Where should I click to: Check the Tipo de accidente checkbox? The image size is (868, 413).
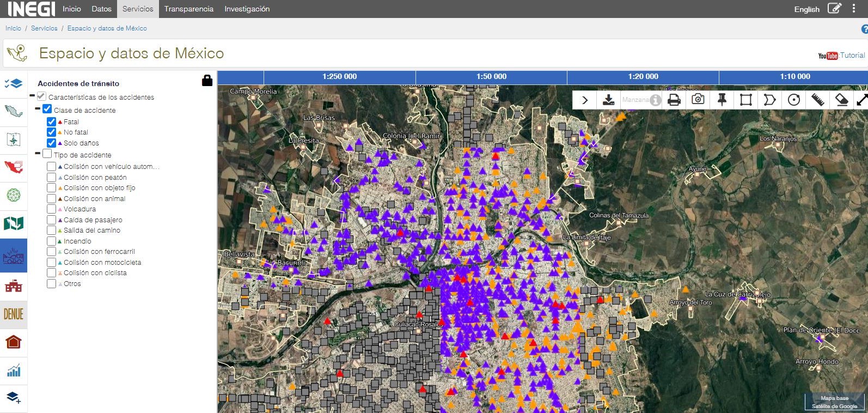[x=47, y=154]
